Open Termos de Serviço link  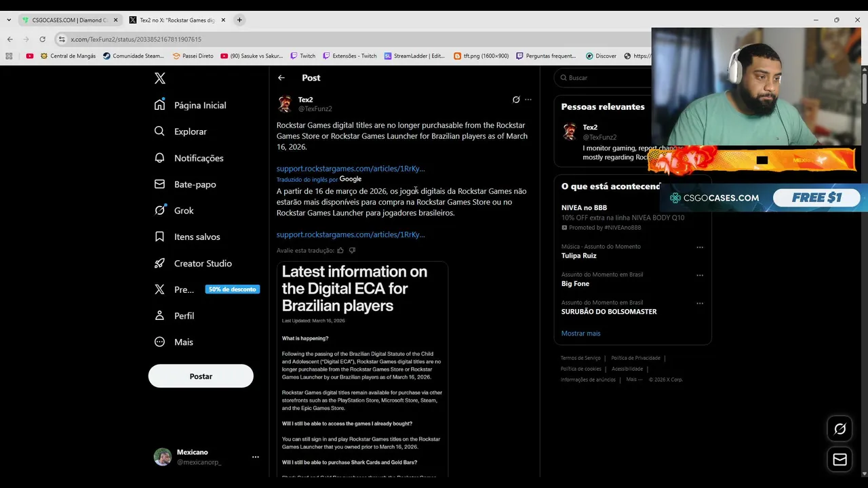pos(580,358)
